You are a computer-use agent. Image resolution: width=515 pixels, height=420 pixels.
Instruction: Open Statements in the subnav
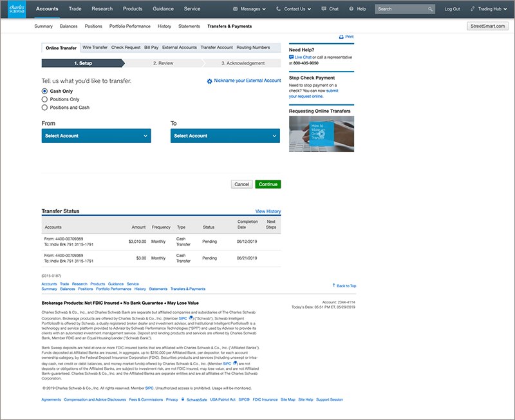click(x=189, y=26)
